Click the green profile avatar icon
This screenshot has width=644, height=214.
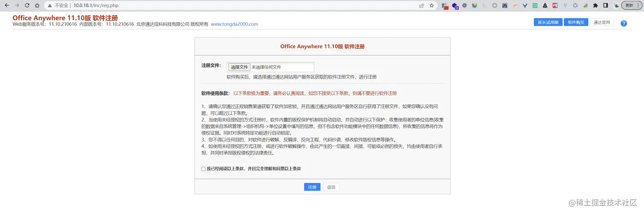pos(616,6)
